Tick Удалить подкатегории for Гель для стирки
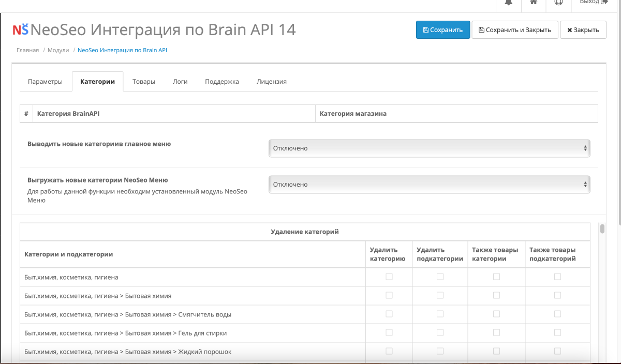This screenshot has height=364, width=621. coord(440,333)
